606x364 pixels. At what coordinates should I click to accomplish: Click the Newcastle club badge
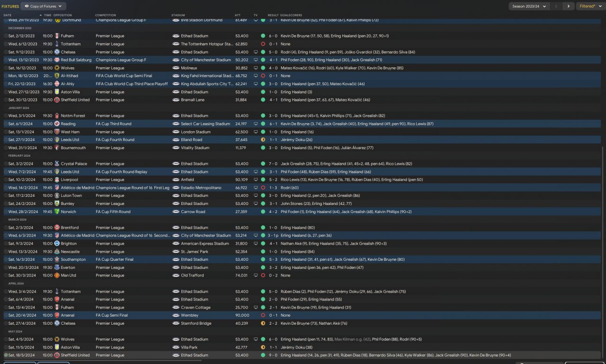57,251
